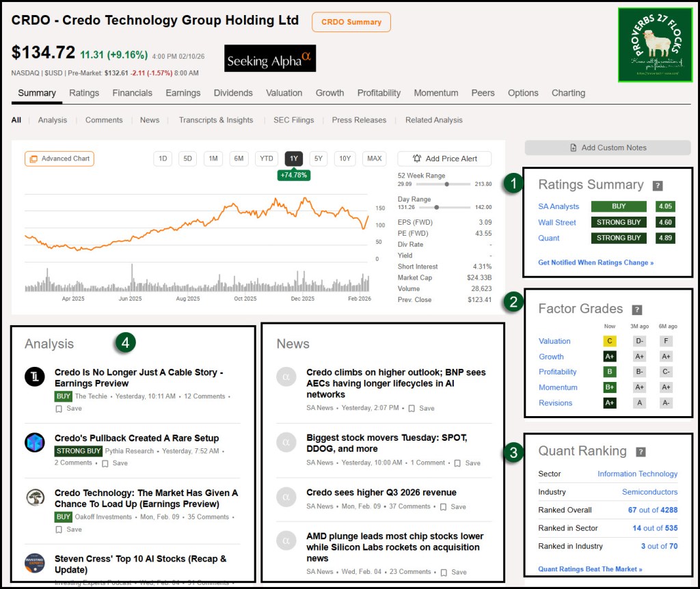Select the 5Y chart time range
The width and height of the screenshot is (700, 589).
coord(318,159)
